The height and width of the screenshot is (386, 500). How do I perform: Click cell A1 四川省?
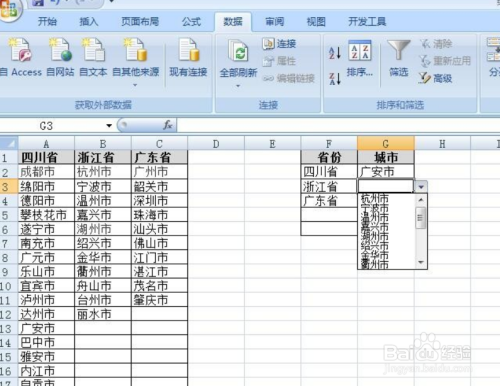pyautogui.click(x=46, y=157)
